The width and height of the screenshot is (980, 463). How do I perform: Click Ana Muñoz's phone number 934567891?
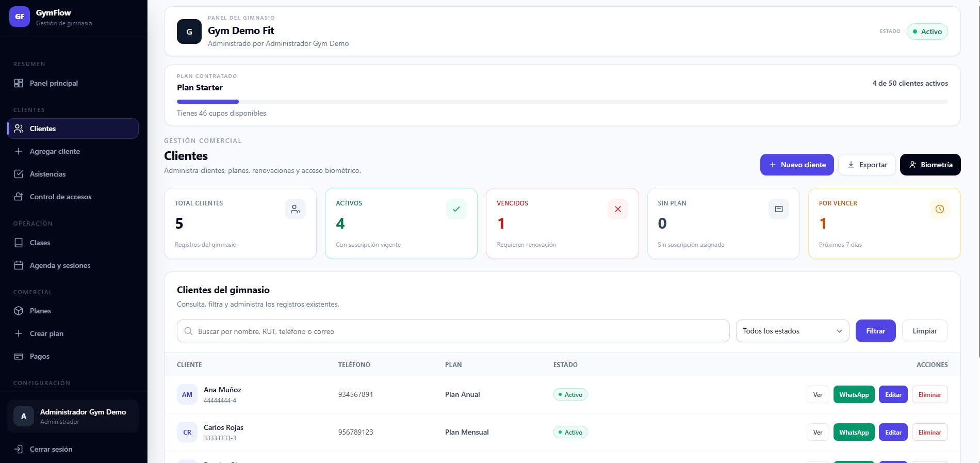356,394
